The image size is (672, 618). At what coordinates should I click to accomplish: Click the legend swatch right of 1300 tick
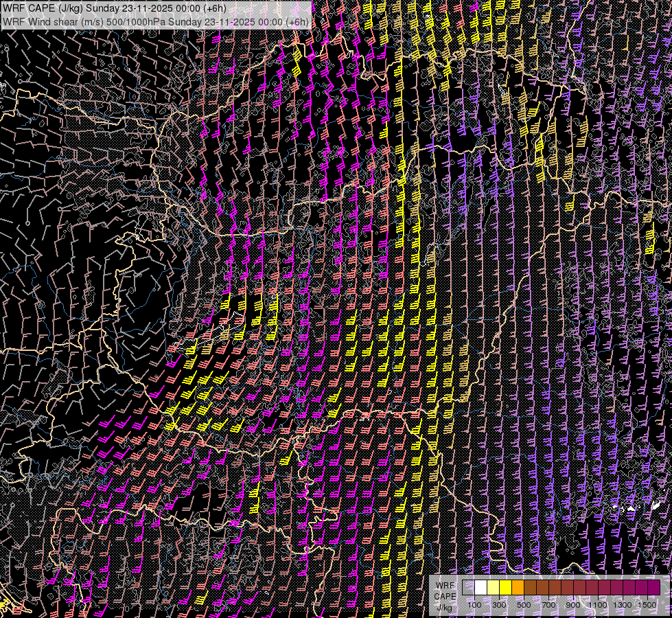(629, 588)
